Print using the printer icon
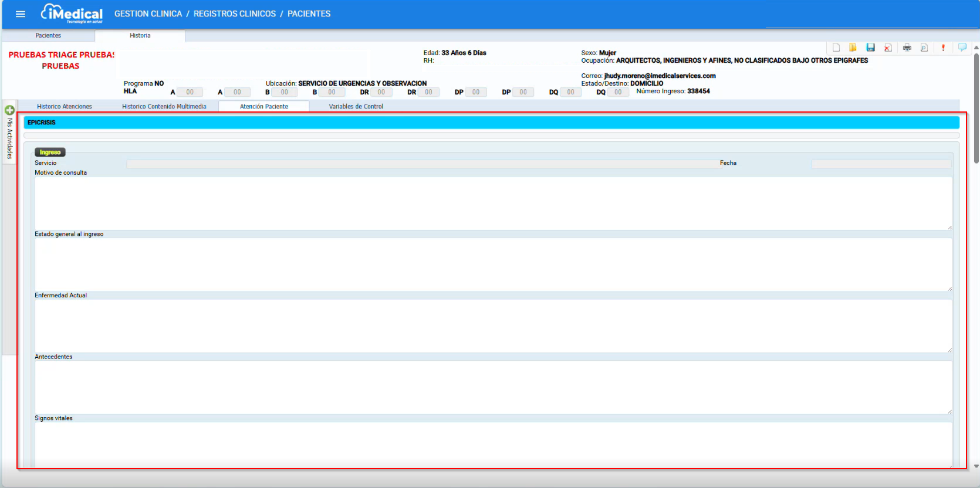Screen dimensions: 980x488 [907, 48]
